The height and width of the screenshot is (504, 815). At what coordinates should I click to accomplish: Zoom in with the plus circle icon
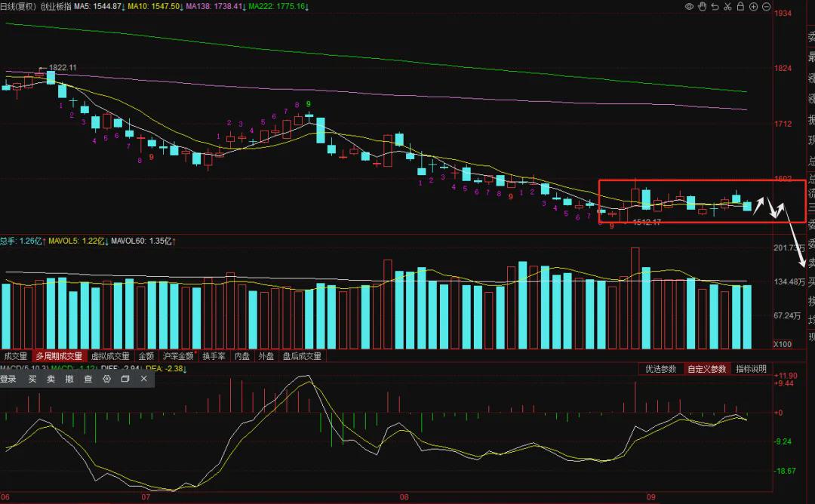[x=753, y=7]
